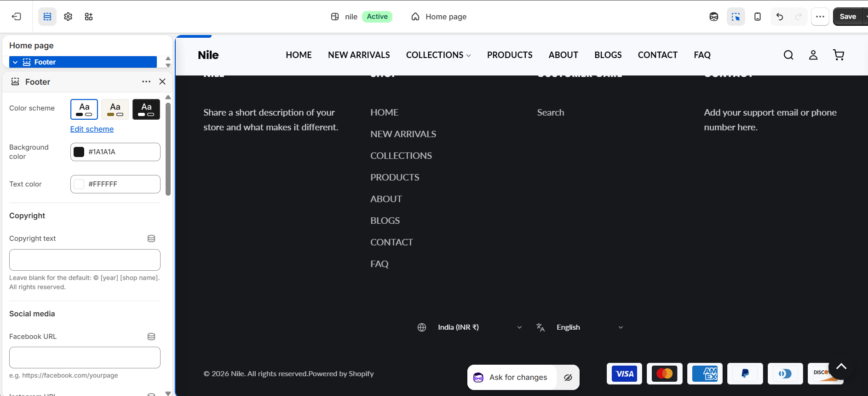Click footer COLLECTIONS link
Screen dimensions: 868x396
(x=401, y=156)
